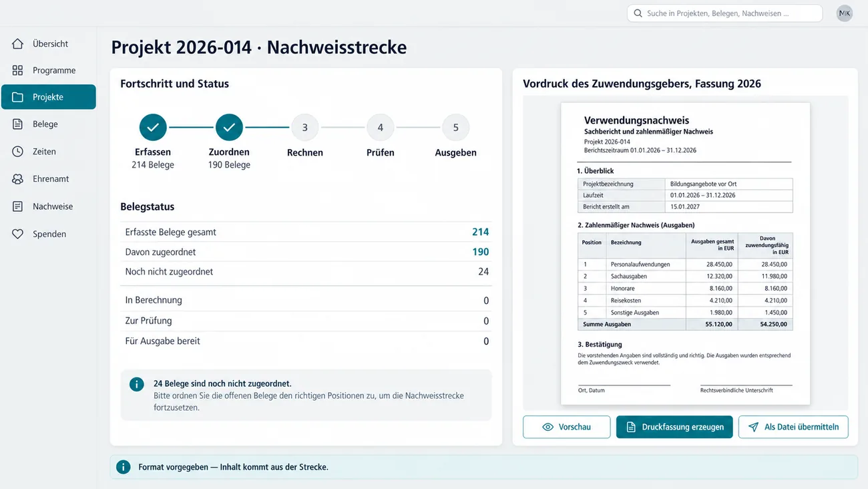Click Druckfassung erzeugen button
The image size is (868, 489).
coord(674,427)
